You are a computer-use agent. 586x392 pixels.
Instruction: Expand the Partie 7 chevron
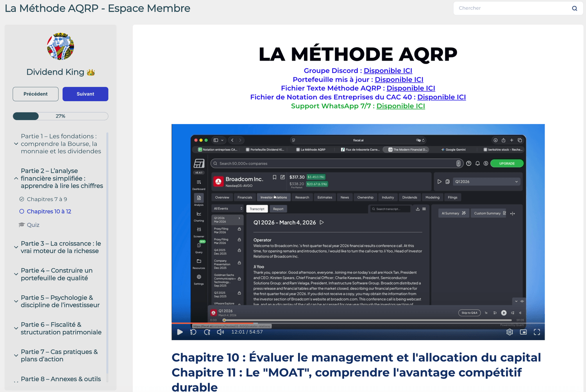point(16,355)
